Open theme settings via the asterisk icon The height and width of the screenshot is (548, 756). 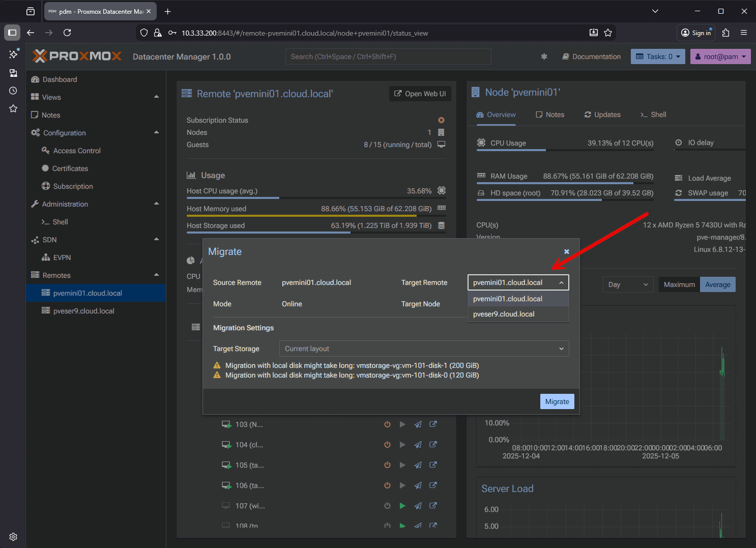click(x=544, y=56)
